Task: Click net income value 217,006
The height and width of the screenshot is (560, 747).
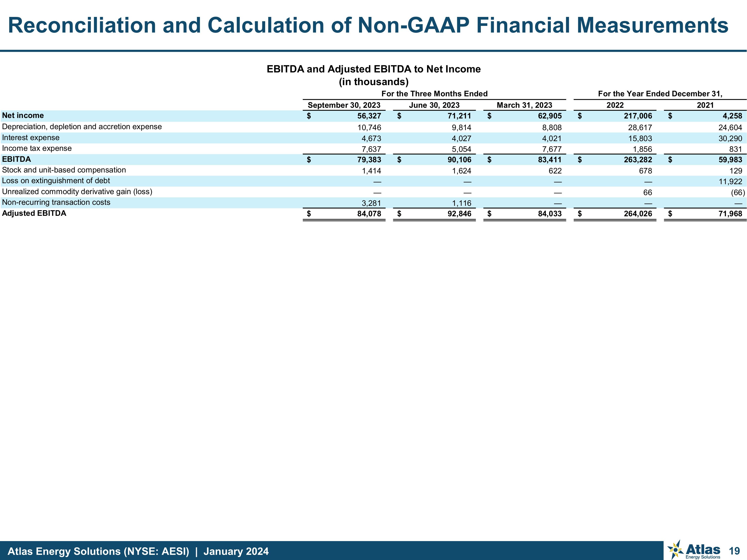Action: coord(638,116)
